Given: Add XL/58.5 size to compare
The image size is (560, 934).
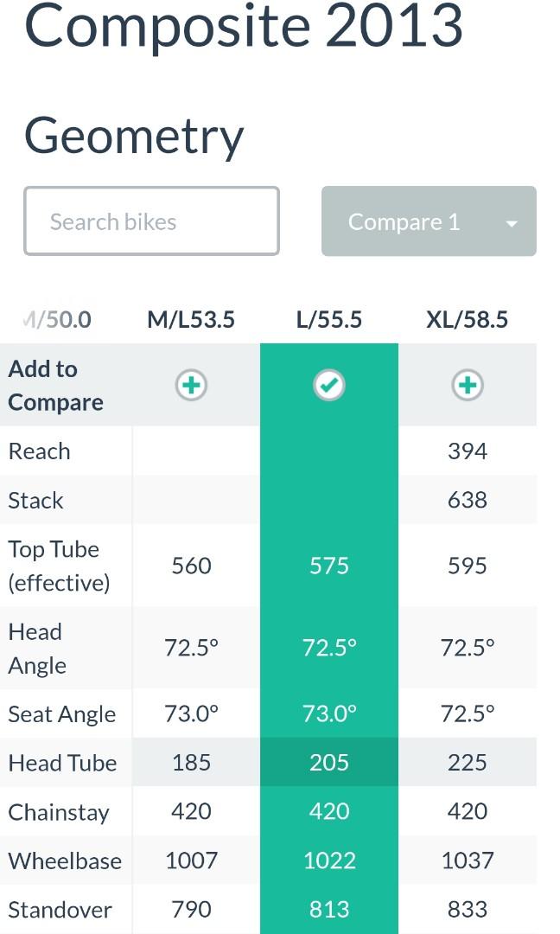Looking at the screenshot, I should [x=468, y=385].
